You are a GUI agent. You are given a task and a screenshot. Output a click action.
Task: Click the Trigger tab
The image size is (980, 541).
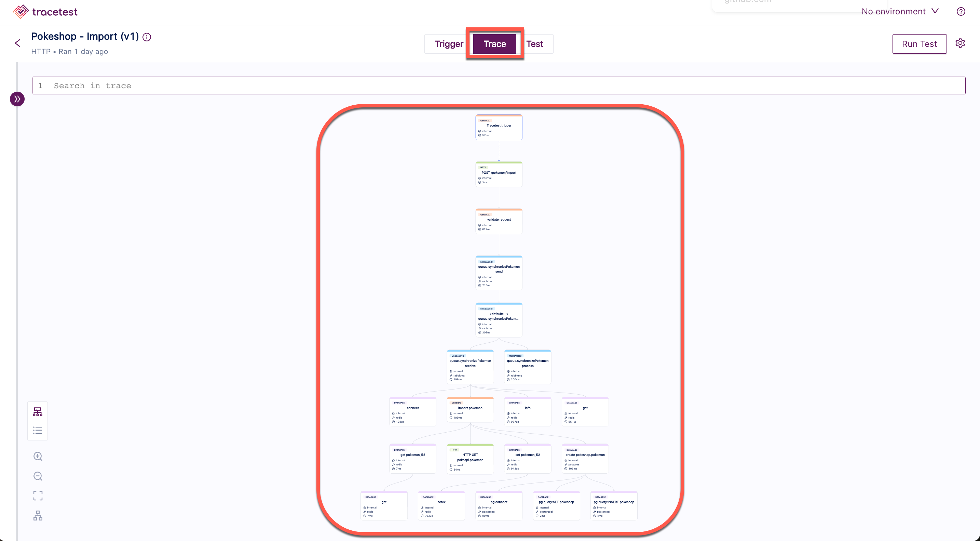449,43
